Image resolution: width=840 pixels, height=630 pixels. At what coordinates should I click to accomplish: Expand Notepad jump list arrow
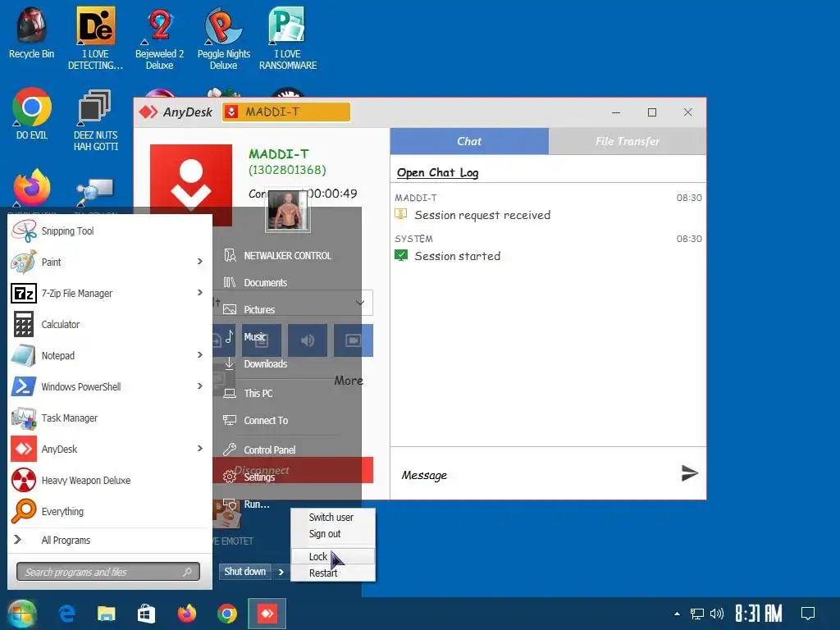(200, 354)
